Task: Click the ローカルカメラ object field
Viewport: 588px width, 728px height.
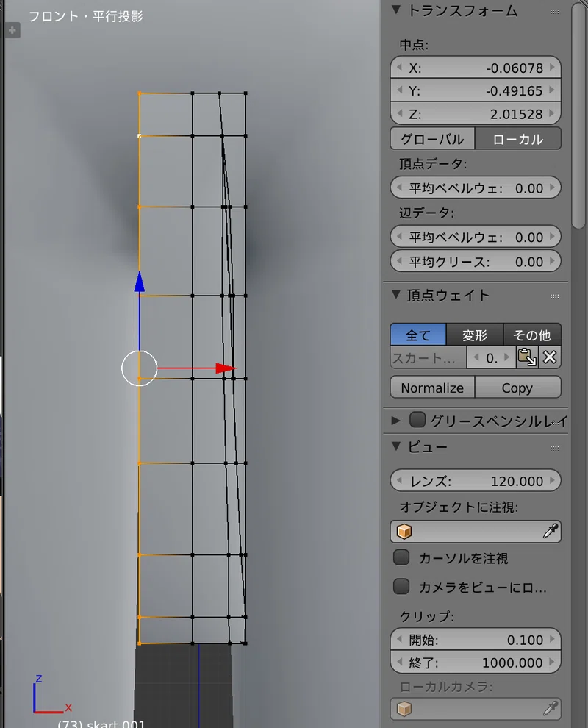Action: [x=476, y=708]
